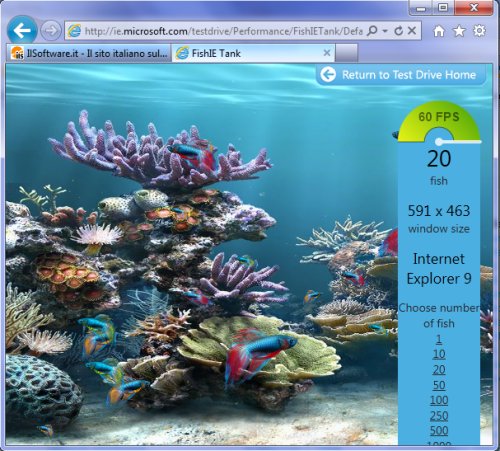500x451 pixels.
Task: Open Tools gear icon
Action: pyautogui.click(x=479, y=31)
